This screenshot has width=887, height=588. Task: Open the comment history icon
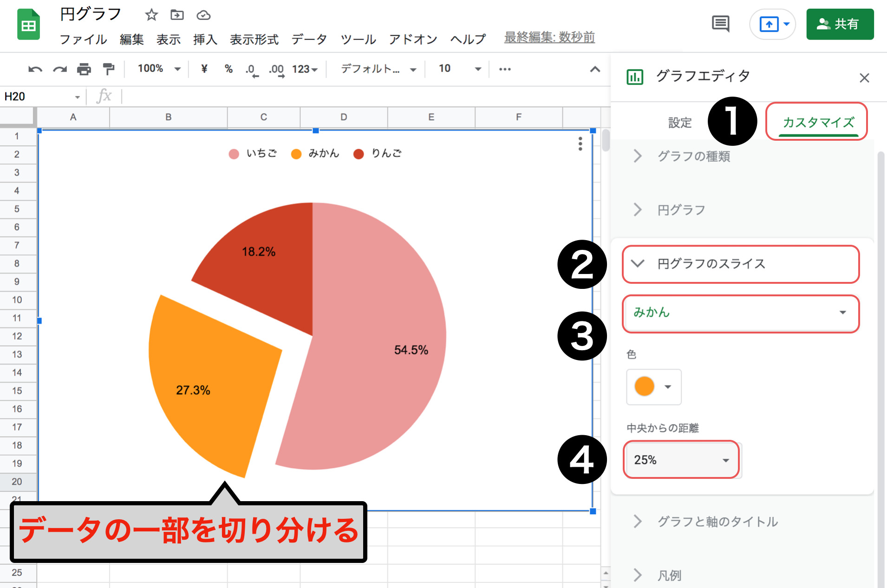click(720, 23)
